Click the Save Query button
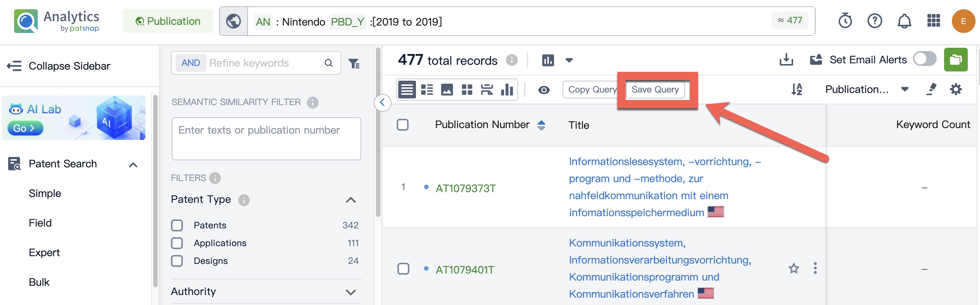Viewport: 980px width, 305px height. 655,90
